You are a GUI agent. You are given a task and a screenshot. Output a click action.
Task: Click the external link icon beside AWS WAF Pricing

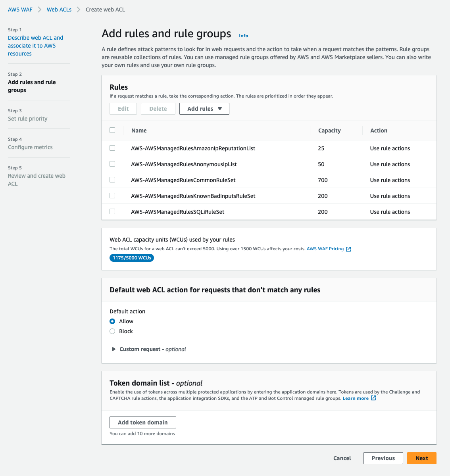[348, 249]
